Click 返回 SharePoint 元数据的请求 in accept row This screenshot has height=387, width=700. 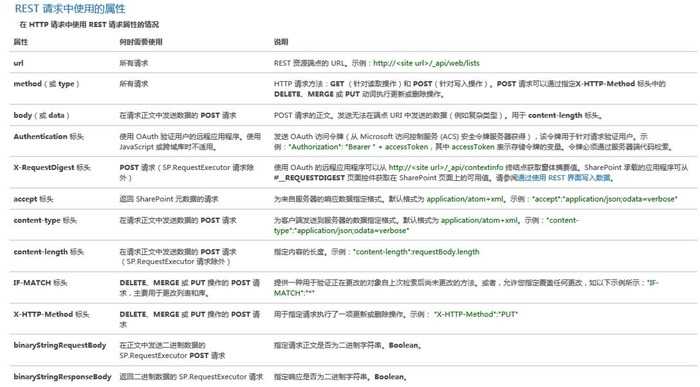click(169, 199)
